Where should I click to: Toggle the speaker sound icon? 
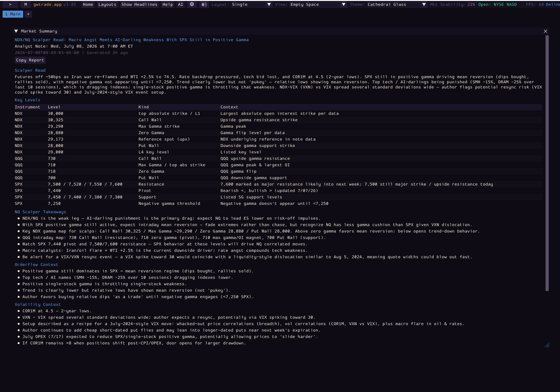pyautogui.click(x=204, y=5)
